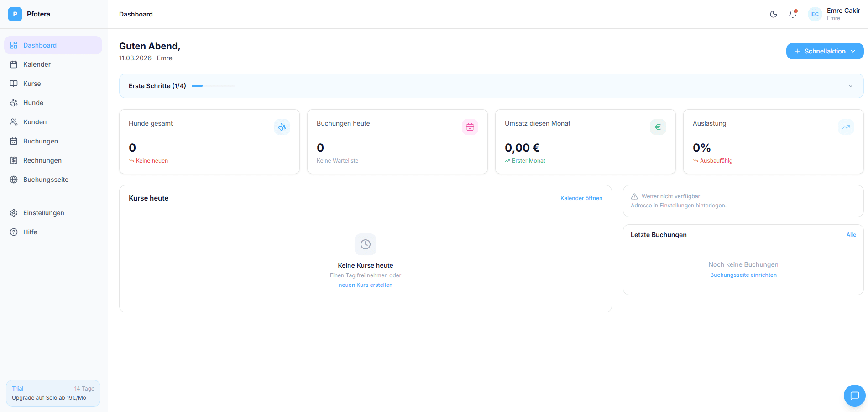Screen dimensions: 868x412
Task: Switch to the Kurse sidebar item
Action: [x=32, y=84]
